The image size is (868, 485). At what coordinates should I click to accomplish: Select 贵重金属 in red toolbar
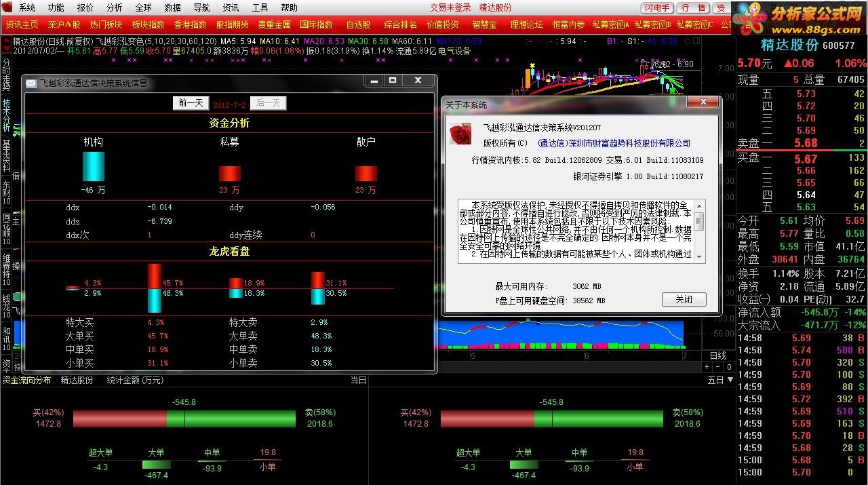pyautogui.click(x=275, y=24)
